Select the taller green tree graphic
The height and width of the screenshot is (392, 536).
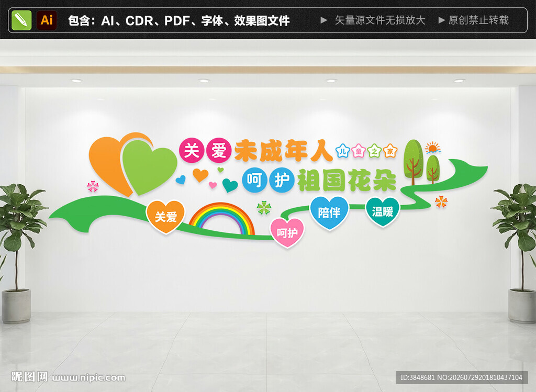pos(414,162)
